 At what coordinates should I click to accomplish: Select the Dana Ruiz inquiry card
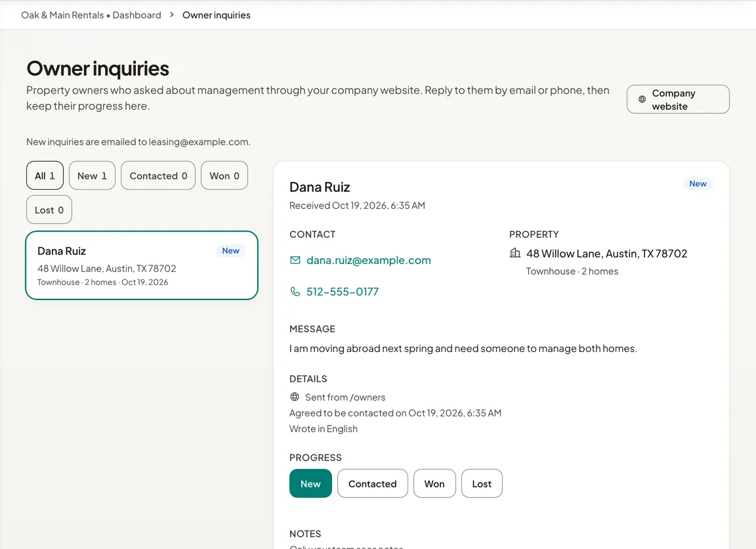[x=142, y=265]
